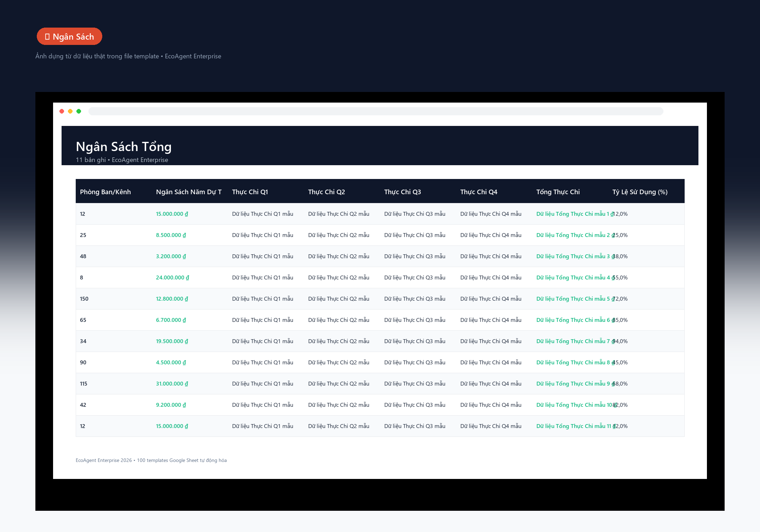Click the red window close dot
The height and width of the screenshot is (532, 760).
coord(62,111)
